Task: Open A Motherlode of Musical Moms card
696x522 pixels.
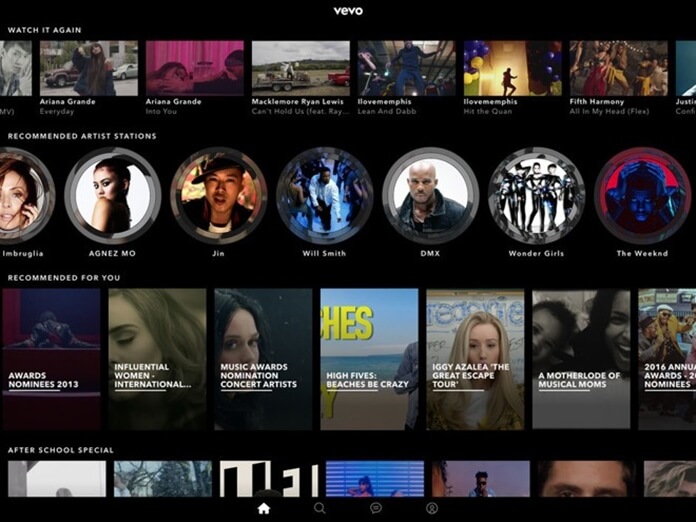Action: (x=581, y=359)
